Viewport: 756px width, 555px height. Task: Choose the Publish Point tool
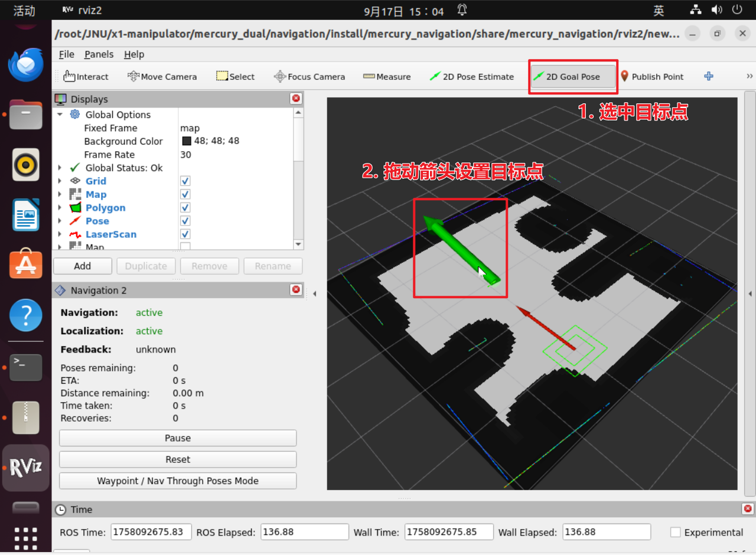point(651,76)
